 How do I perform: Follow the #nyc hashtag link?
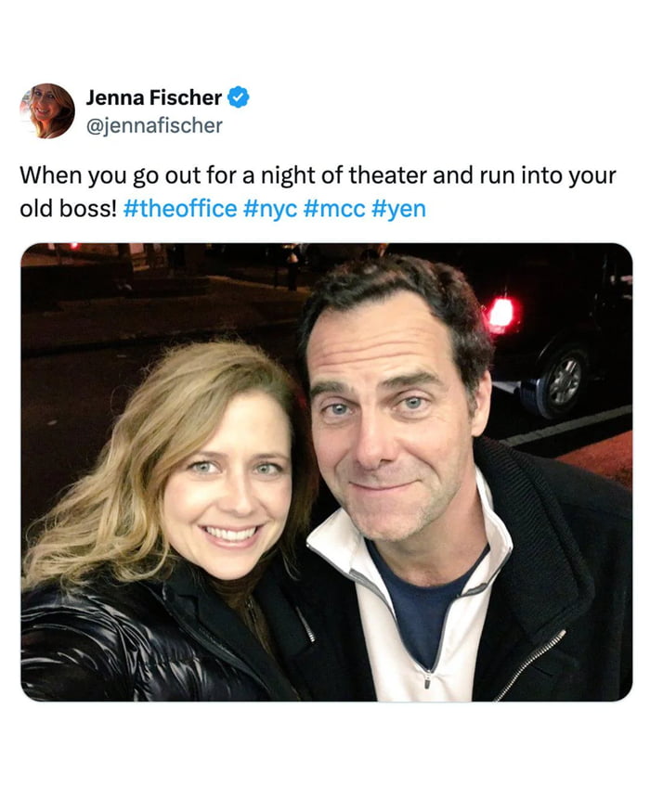pos(271,208)
